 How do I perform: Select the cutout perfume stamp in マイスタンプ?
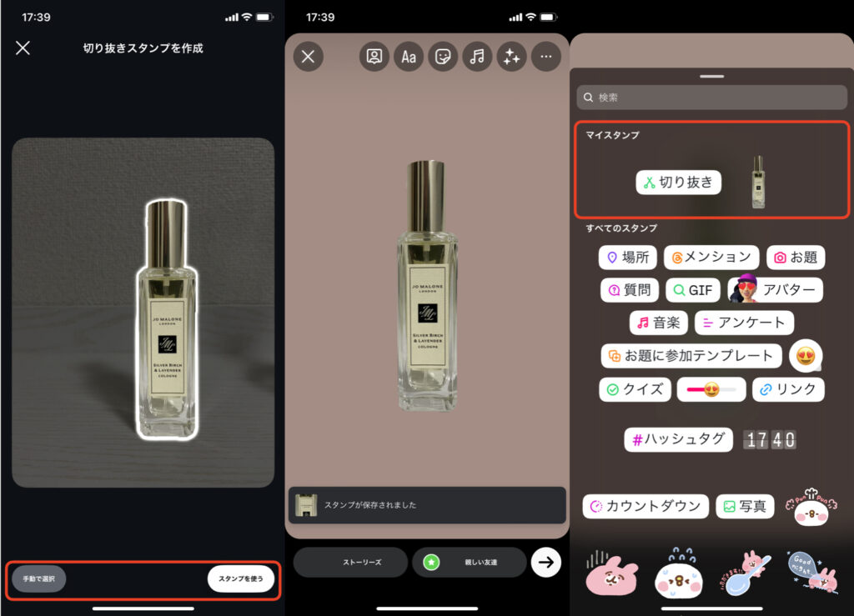(760, 182)
